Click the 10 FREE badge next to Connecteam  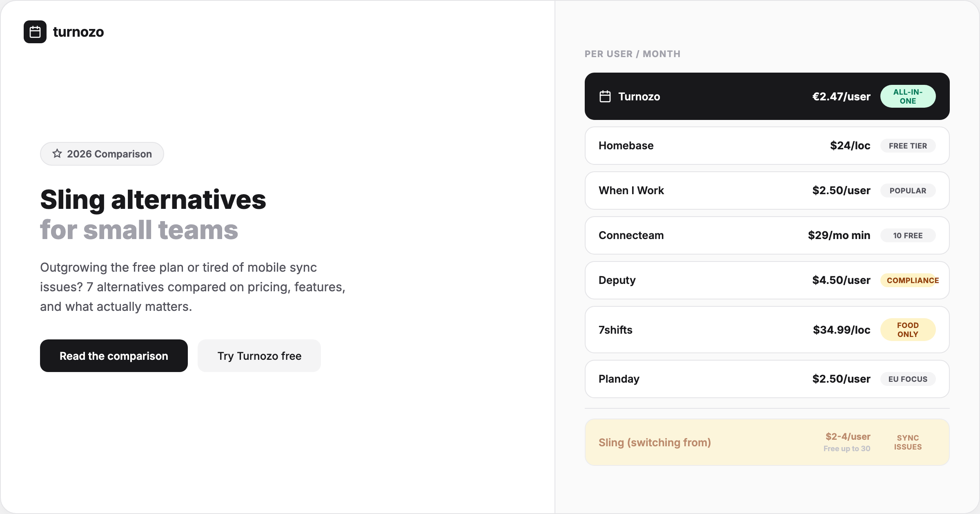pos(907,235)
